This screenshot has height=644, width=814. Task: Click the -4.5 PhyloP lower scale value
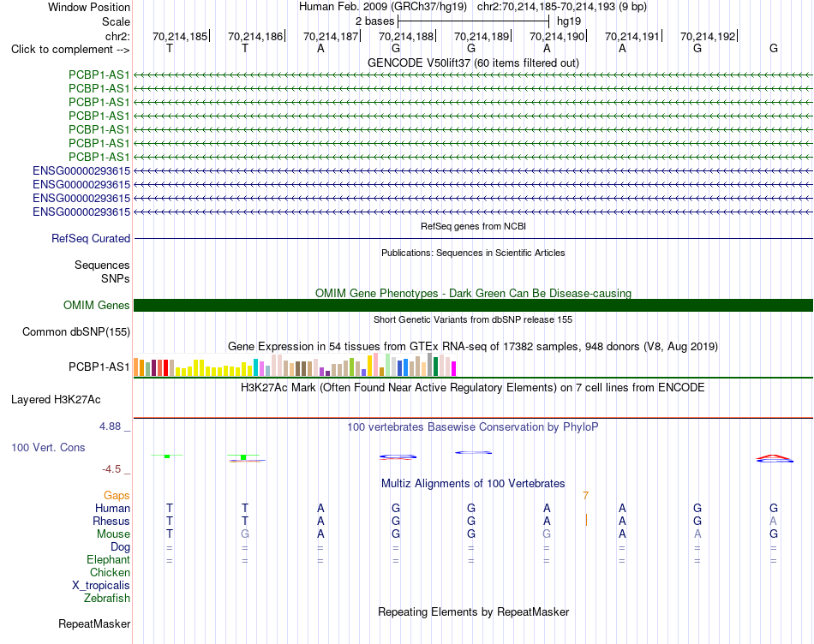(x=111, y=469)
